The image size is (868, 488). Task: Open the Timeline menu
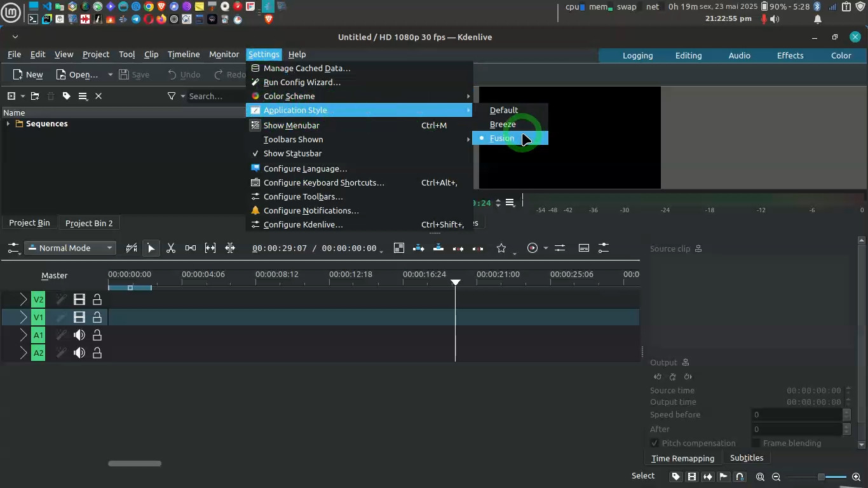[x=184, y=54]
